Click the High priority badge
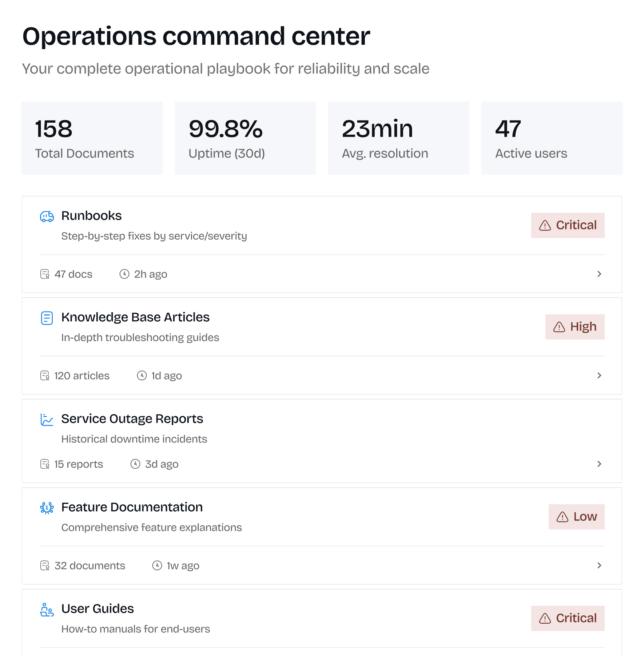The height and width of the screenshot is (655, 644). (x=575, y=327)
